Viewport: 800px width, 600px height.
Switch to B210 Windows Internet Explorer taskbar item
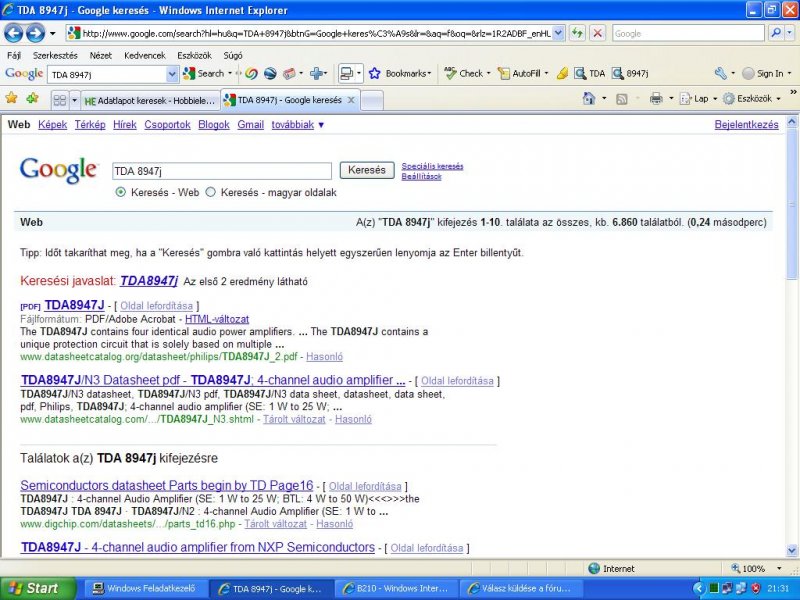coord(396,589)
